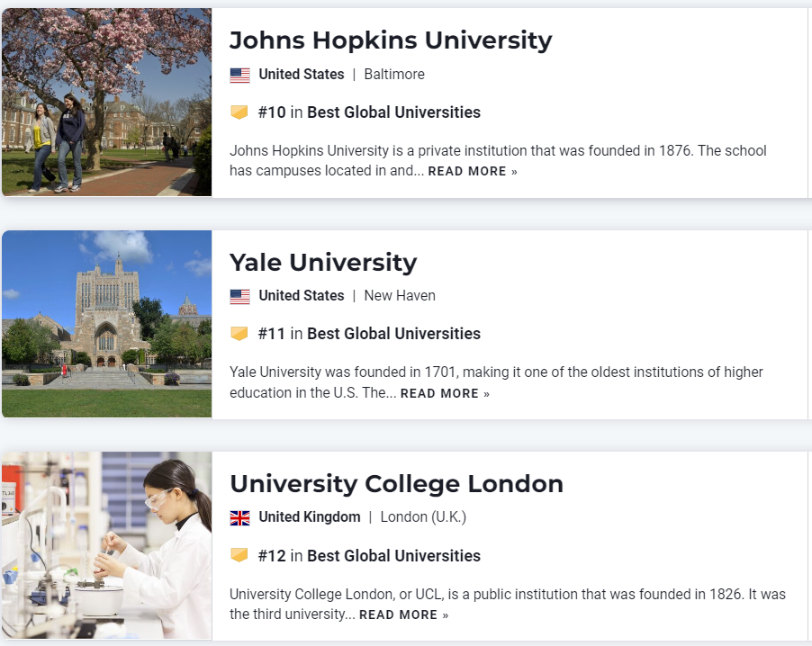The height and width of the screenshot is (646, 812).
Task: Click the UCL laboratory photo thumbnail
Action: [106, 545]
